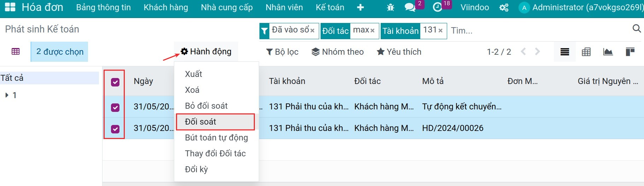Click the search magnifier icon

pos(637,29)
